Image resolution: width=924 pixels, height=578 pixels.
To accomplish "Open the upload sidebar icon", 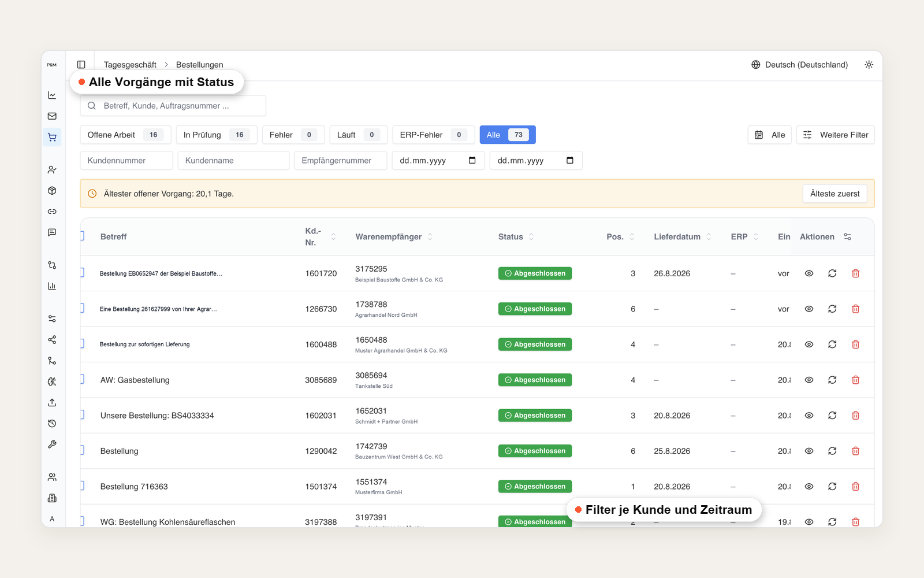I will click(52, 402).
